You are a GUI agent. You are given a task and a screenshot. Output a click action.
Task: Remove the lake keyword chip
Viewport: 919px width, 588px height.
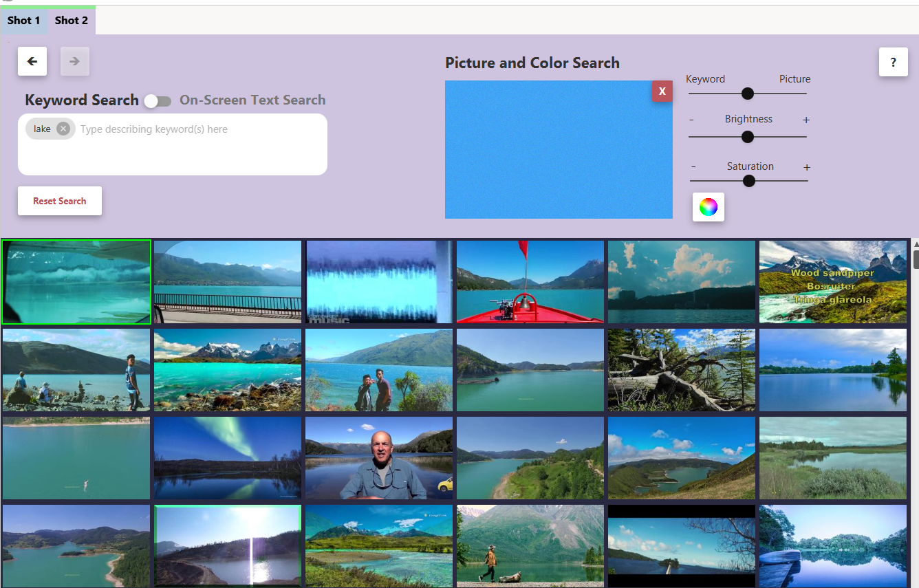[63, 129]
